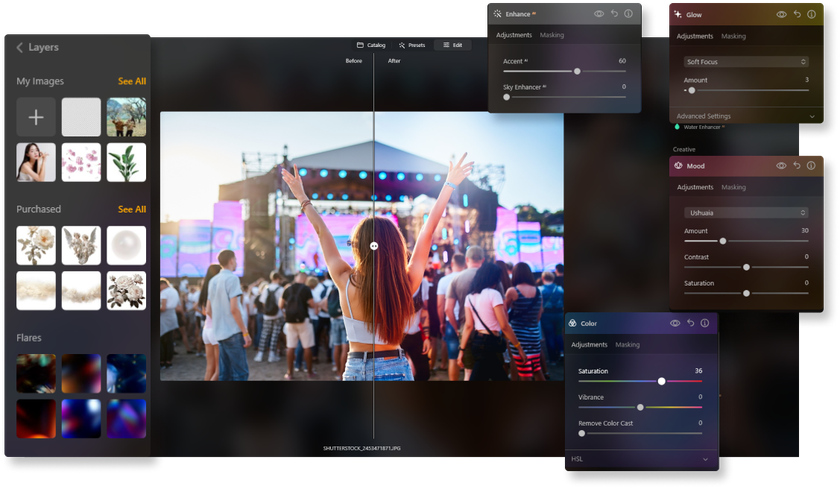Expand Advanced Settings in Glow panel
The image size is (840, 489).
pos(746,116)
